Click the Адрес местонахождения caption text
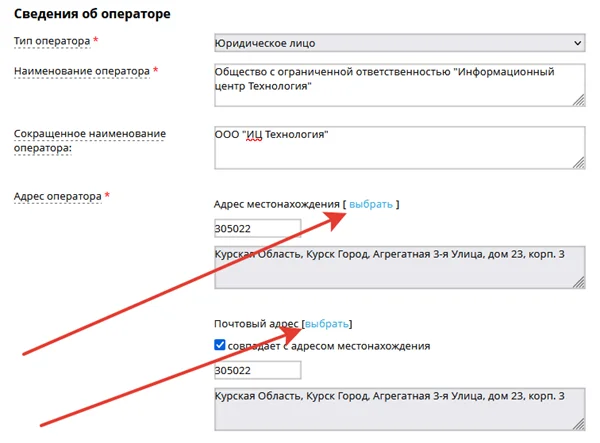 pos(277,204)
